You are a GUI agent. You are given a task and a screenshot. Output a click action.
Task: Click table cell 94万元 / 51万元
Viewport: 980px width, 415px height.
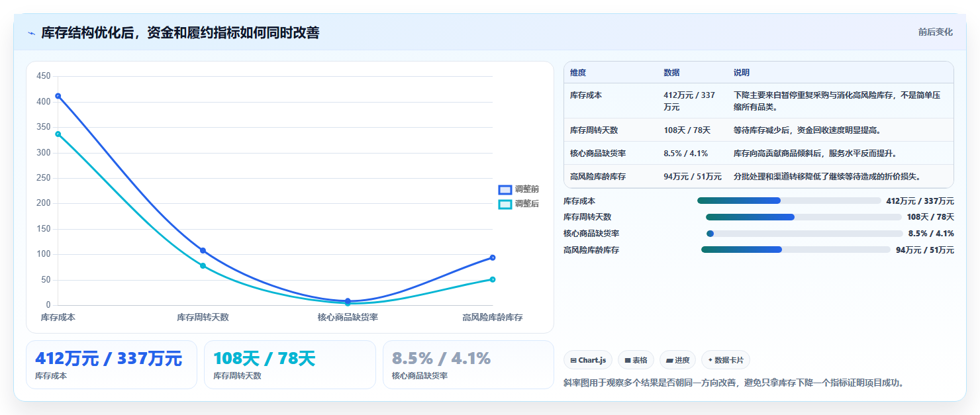coord(693,177)
